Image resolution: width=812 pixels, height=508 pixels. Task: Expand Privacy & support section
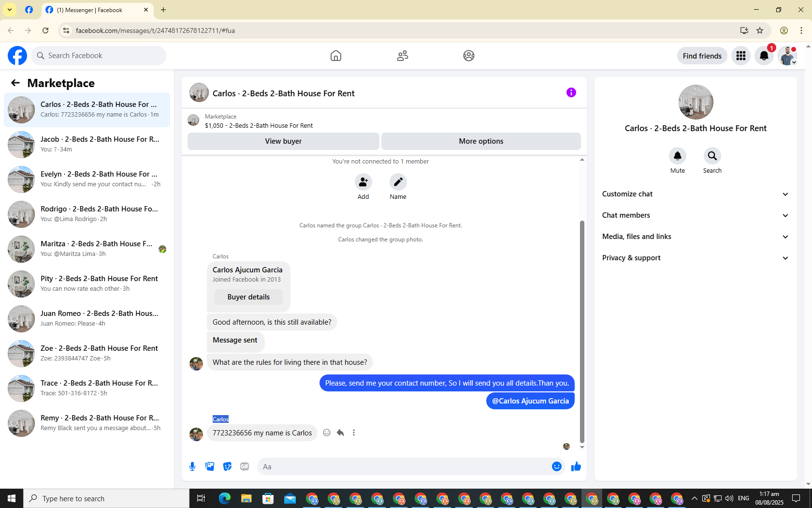click(x=696, y=258)
